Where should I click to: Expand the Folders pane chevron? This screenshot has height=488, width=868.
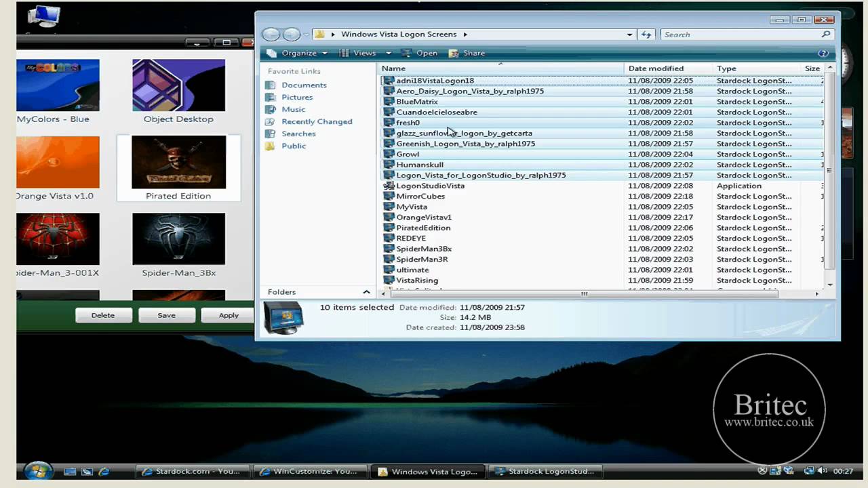(x=367, y=292)
